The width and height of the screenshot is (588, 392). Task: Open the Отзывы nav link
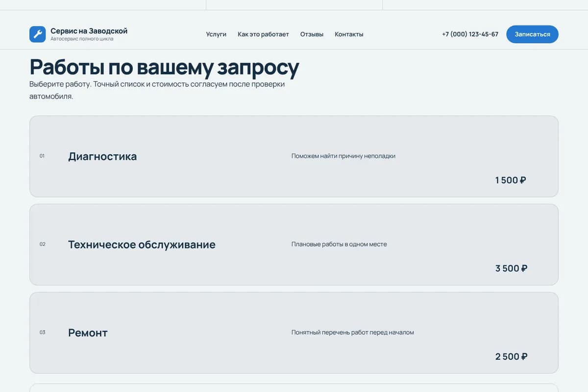click(312, 34)
